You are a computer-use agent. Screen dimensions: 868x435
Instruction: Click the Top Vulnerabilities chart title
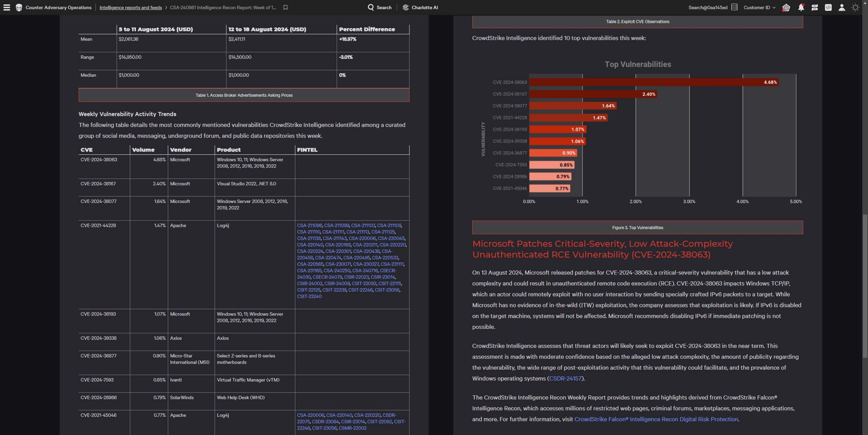coord(638,64)
